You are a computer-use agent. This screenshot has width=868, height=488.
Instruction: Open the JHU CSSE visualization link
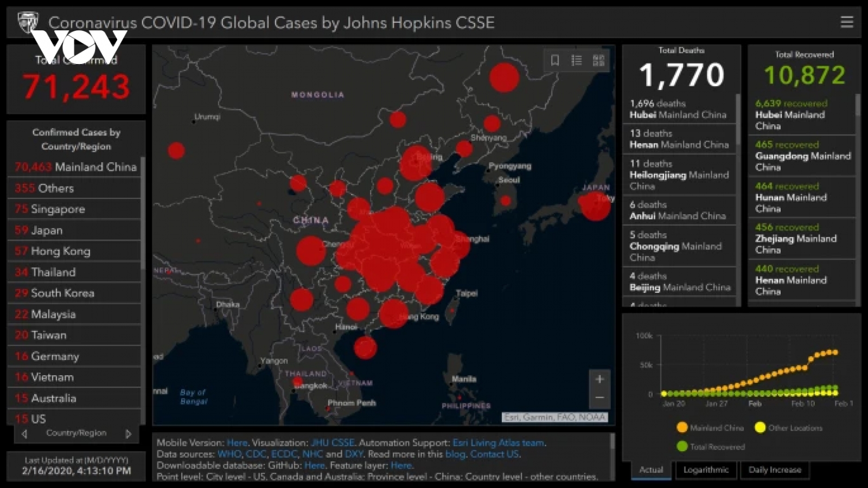(332, 442)
